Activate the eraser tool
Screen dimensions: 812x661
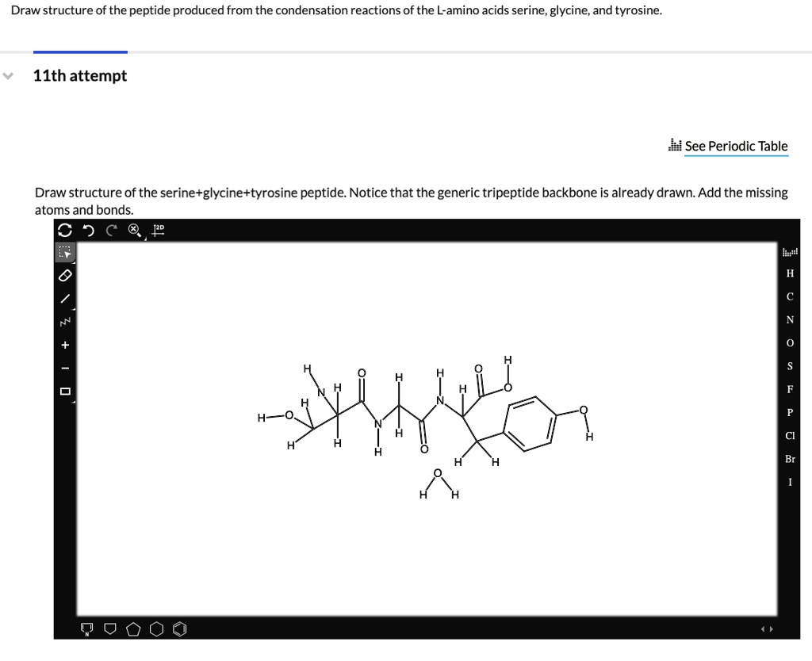click(65, 276)
